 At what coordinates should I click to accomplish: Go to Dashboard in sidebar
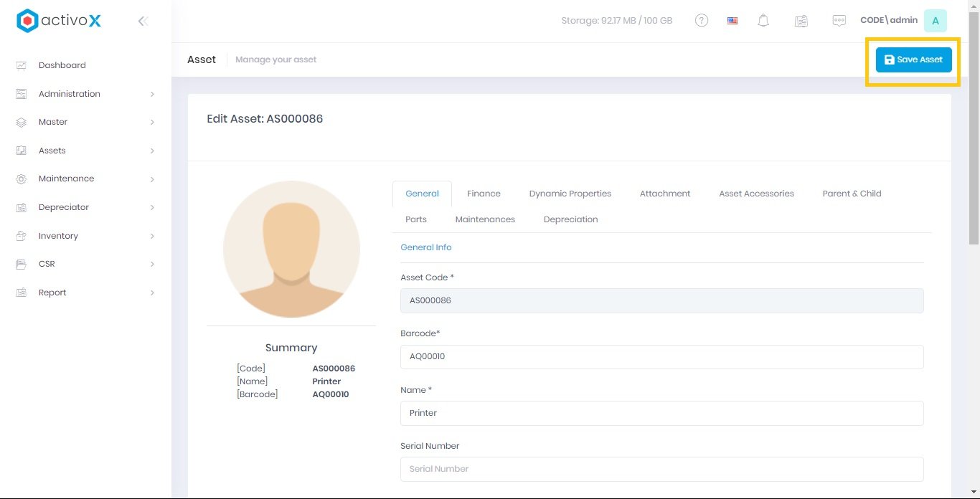coord(62,65)
